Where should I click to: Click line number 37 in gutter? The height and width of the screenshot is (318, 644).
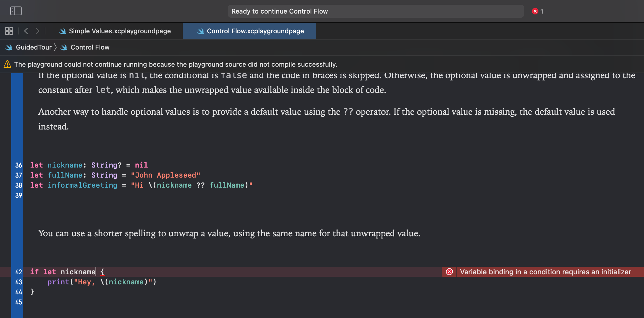tap(19, 175)
